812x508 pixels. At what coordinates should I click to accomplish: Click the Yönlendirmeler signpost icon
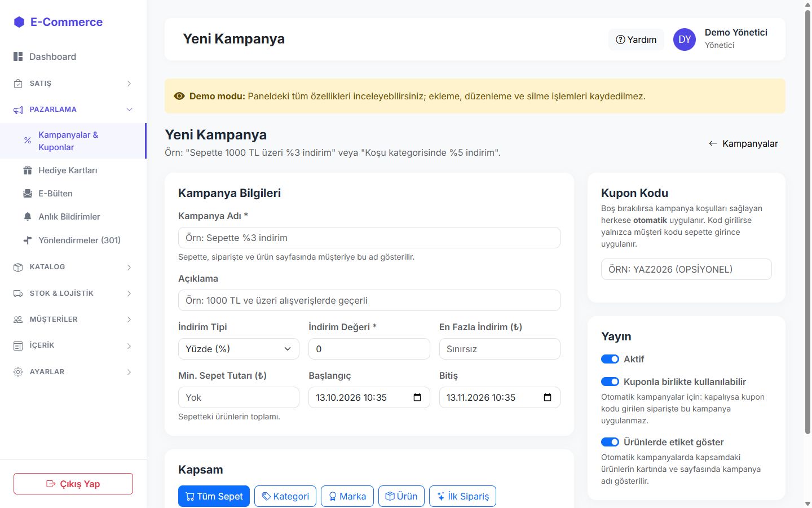point(28,240)
